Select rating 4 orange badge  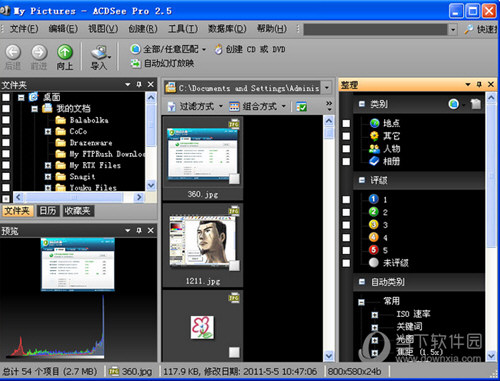click(374, 237)
